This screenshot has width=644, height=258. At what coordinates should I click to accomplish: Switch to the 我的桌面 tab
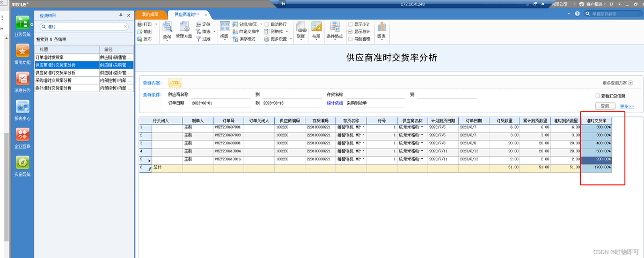[x=151, y=14]
